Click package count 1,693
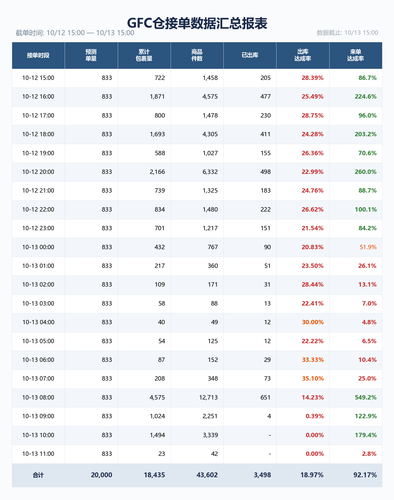This screenshot has height=500, width=394. point(157,134)
